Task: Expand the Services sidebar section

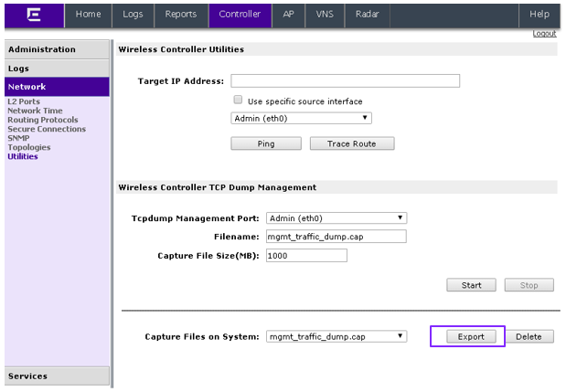Action: coord(57,376)
